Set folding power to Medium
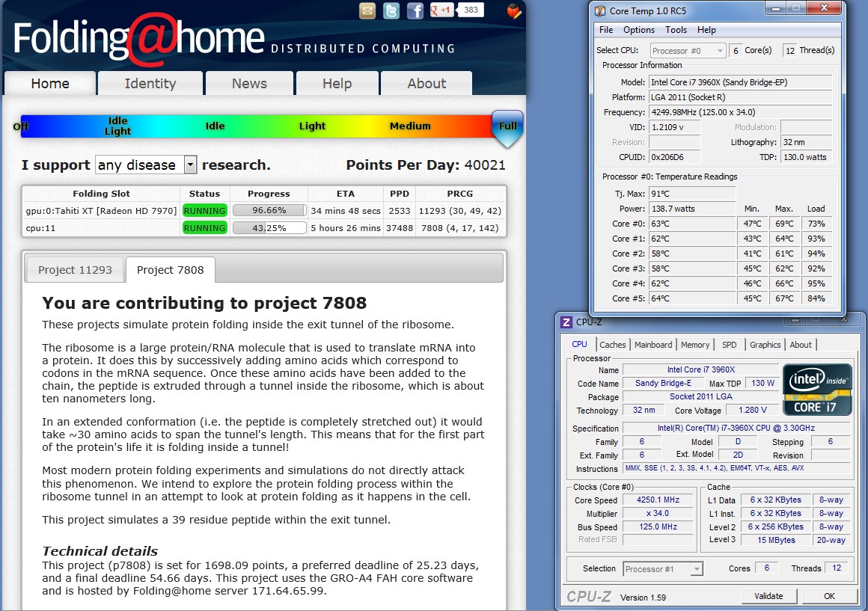868x611 pixels. [x=409, y=126]
